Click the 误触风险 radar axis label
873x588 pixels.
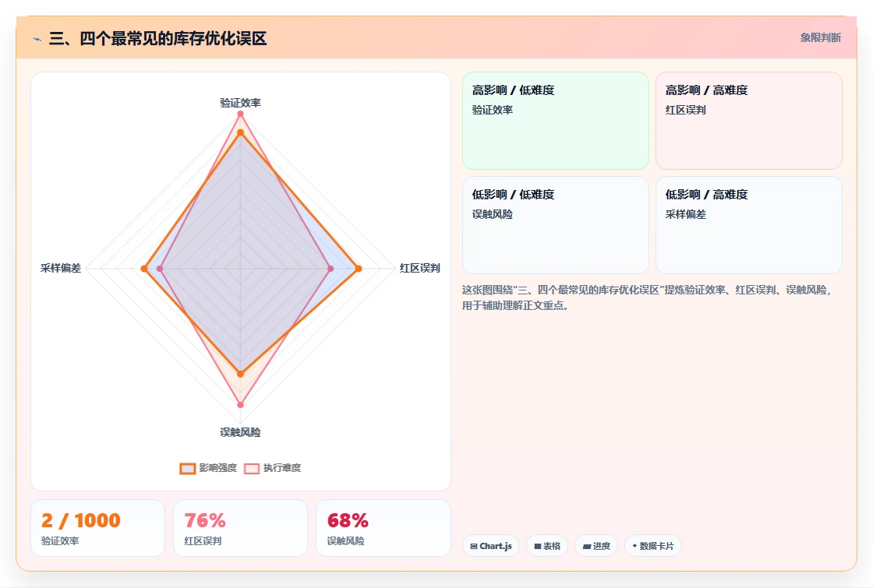[240, 432]
